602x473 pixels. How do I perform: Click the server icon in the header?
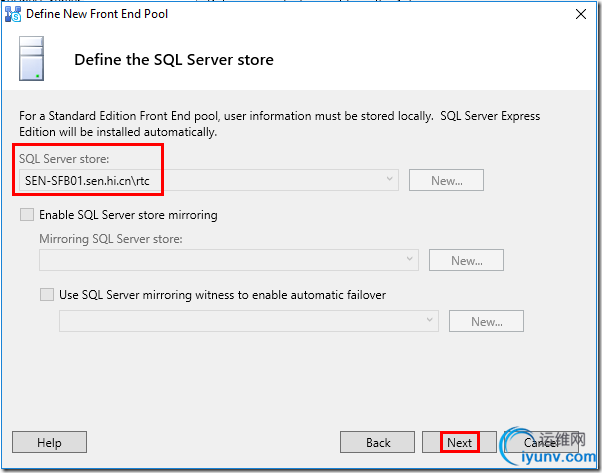click(33, 60)
